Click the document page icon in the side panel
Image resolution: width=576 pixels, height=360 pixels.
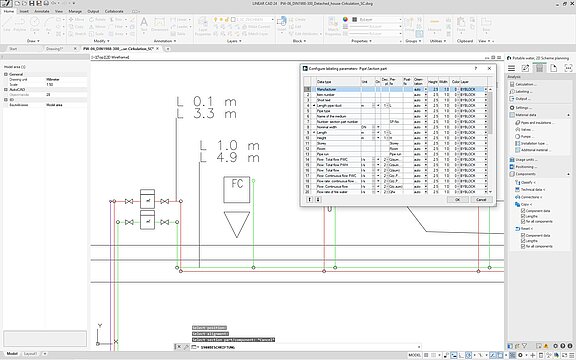click(x=554, y=68)
